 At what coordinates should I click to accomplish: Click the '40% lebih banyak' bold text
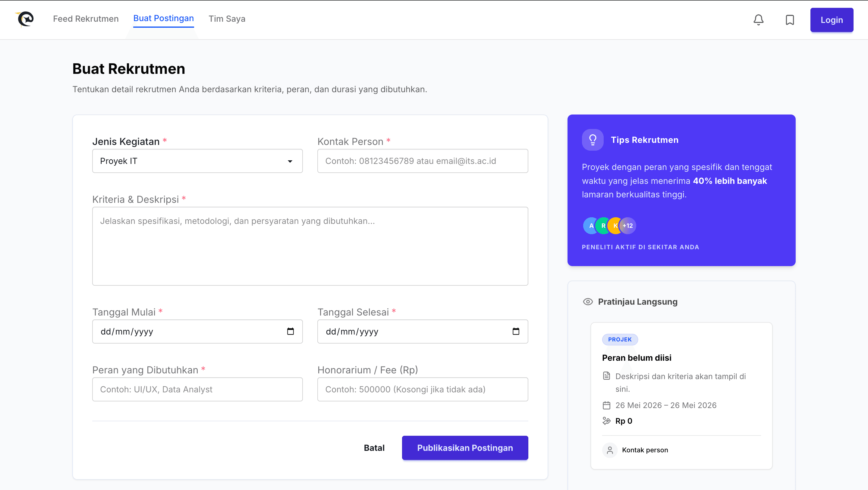click(730, 181)
